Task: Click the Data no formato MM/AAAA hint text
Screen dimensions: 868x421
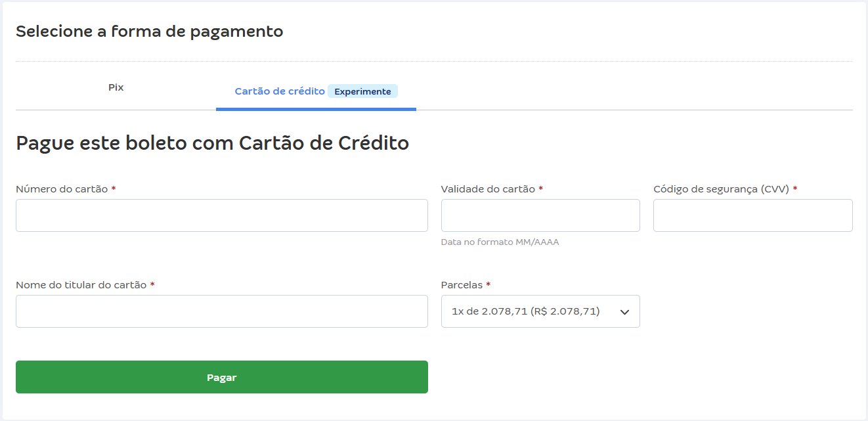Action: (x=500, y=242)
